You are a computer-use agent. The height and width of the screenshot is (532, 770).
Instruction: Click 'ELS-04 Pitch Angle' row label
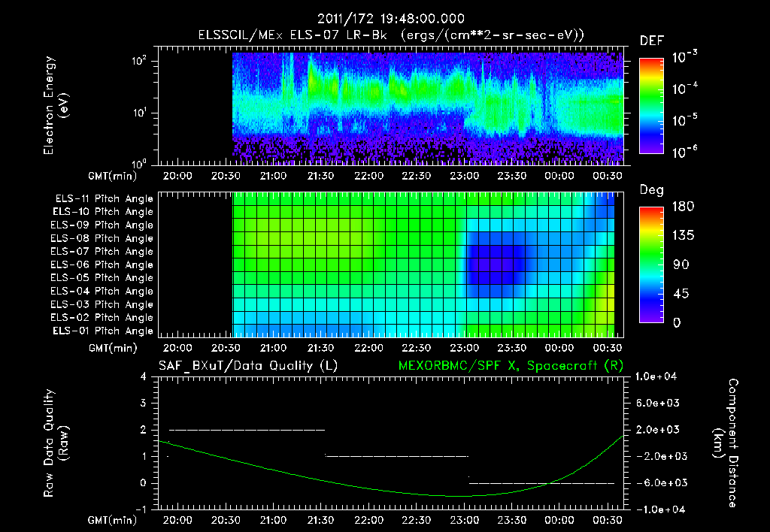pyautogui.click(x=102, y=291)
